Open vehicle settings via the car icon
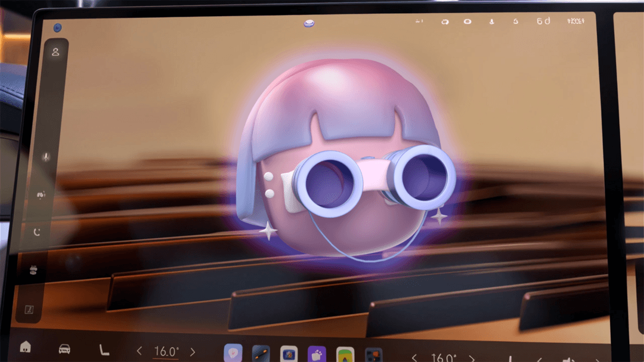The width and height of the screenshot is (644, 362). 64,349
